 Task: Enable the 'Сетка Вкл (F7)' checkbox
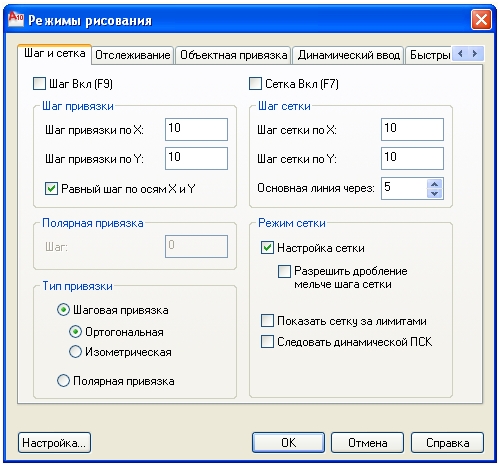tap(255, 83)
